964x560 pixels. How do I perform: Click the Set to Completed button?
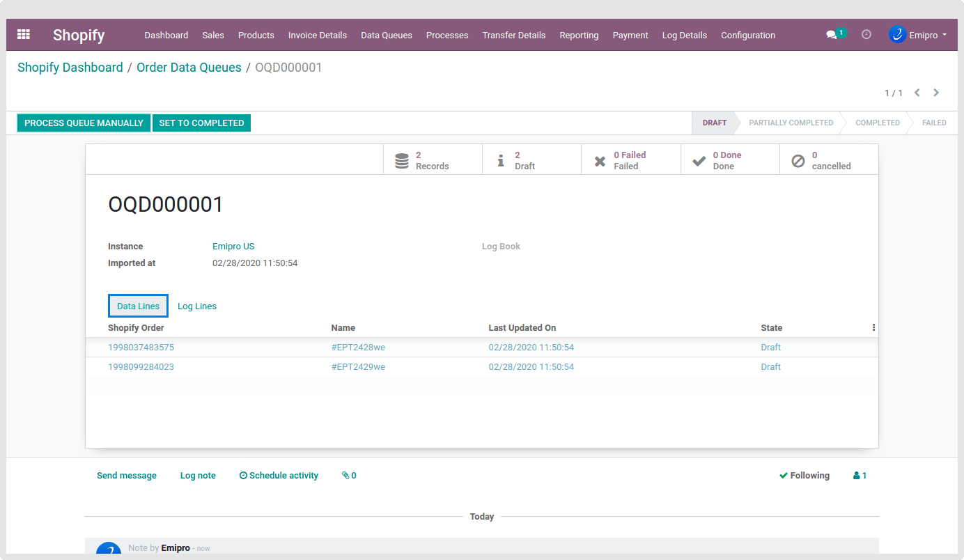click(201, 123)
